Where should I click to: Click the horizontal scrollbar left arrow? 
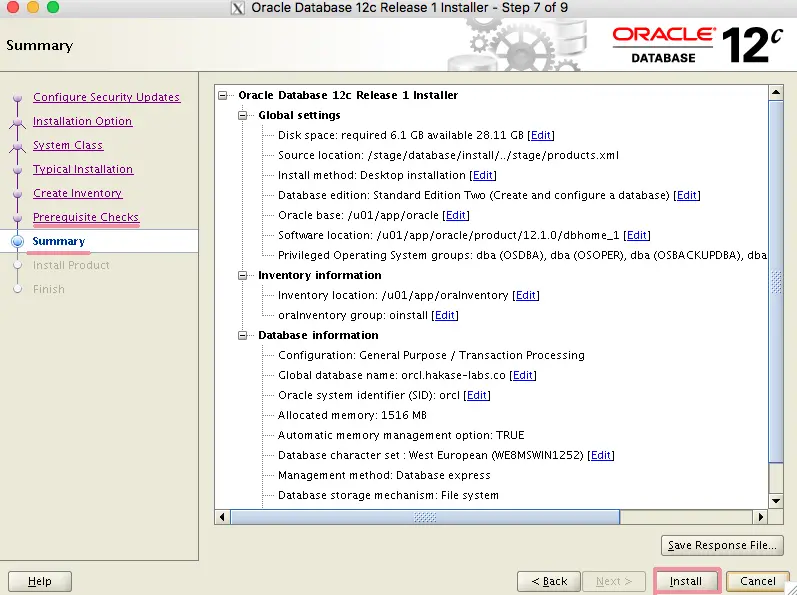pos(222,517)
